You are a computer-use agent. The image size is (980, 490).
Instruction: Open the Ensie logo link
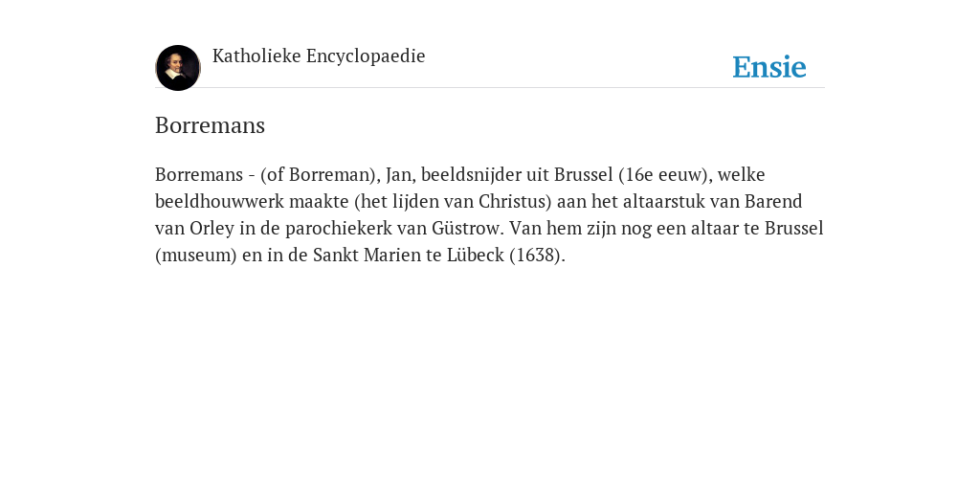click(x=769, y=67)
